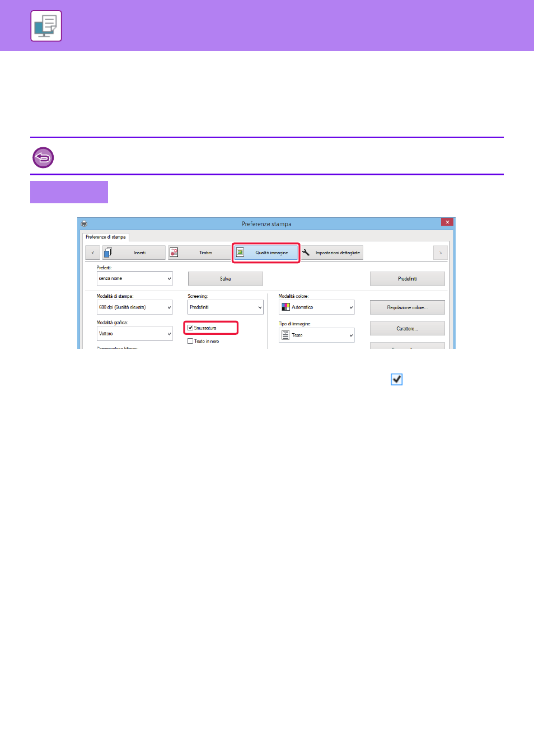534x756 pixels.
Task: Click the right tab-scroll arrow button
Action: (441, 253)
